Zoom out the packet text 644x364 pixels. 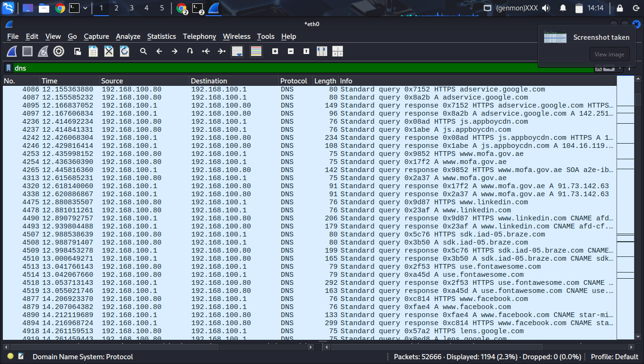(291, 51)
